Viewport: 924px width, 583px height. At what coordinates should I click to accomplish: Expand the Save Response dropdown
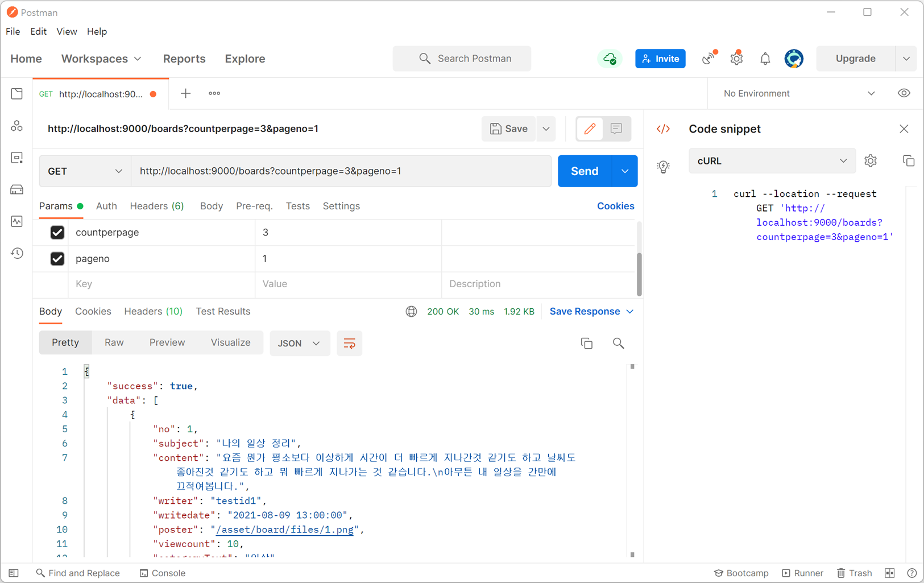pyautogui.click(x=591, y=312)
